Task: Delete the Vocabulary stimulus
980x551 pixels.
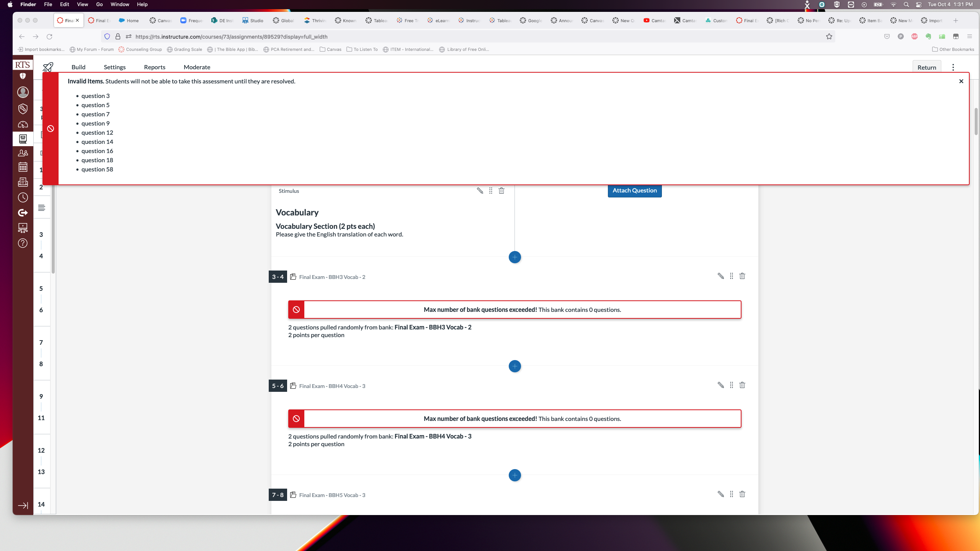Action: pyautogui.click(x=501, y=191)
